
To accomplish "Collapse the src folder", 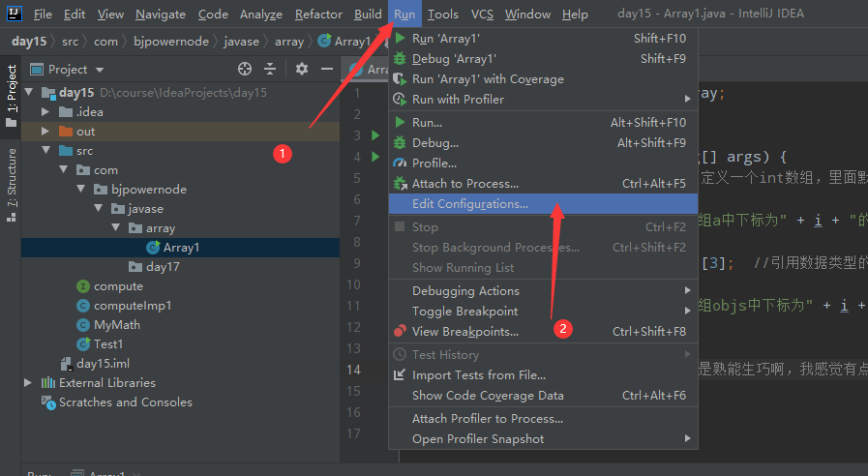I will (x=46, y=150).
